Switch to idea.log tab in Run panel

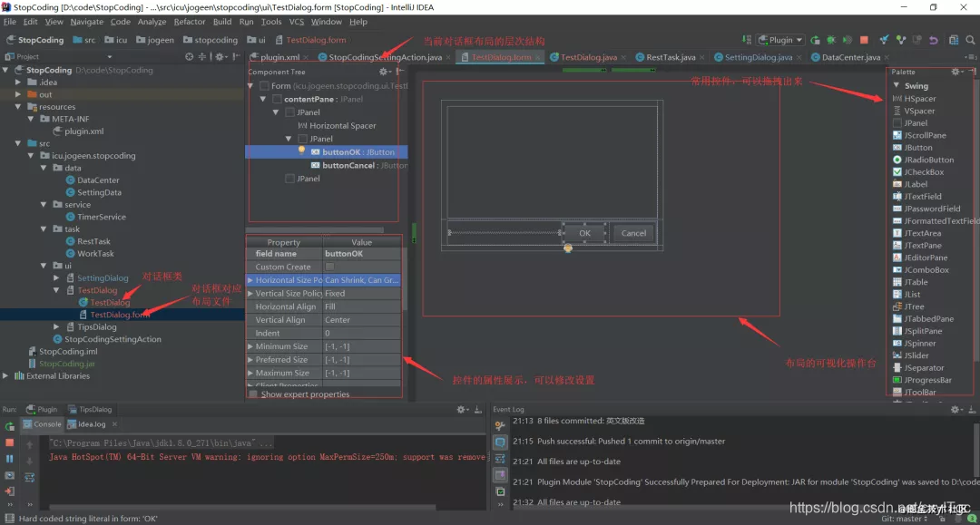coord(92,424)
